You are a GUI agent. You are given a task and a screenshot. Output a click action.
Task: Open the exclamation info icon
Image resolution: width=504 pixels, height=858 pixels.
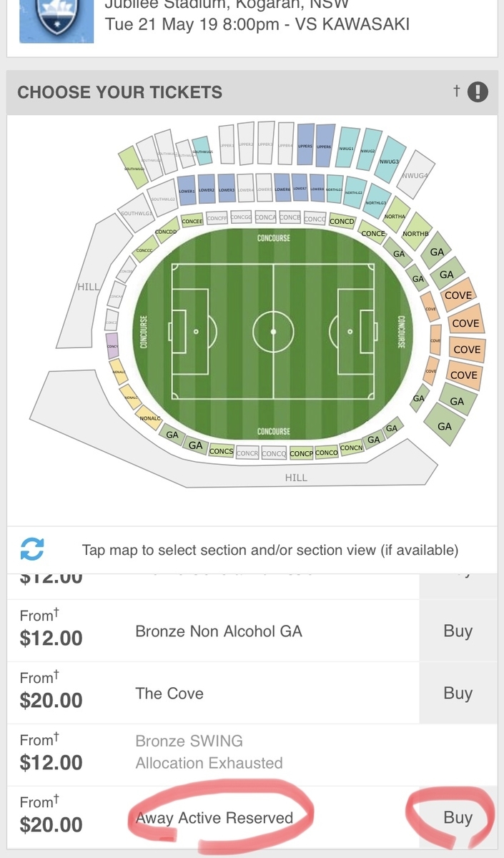point(477,92)
